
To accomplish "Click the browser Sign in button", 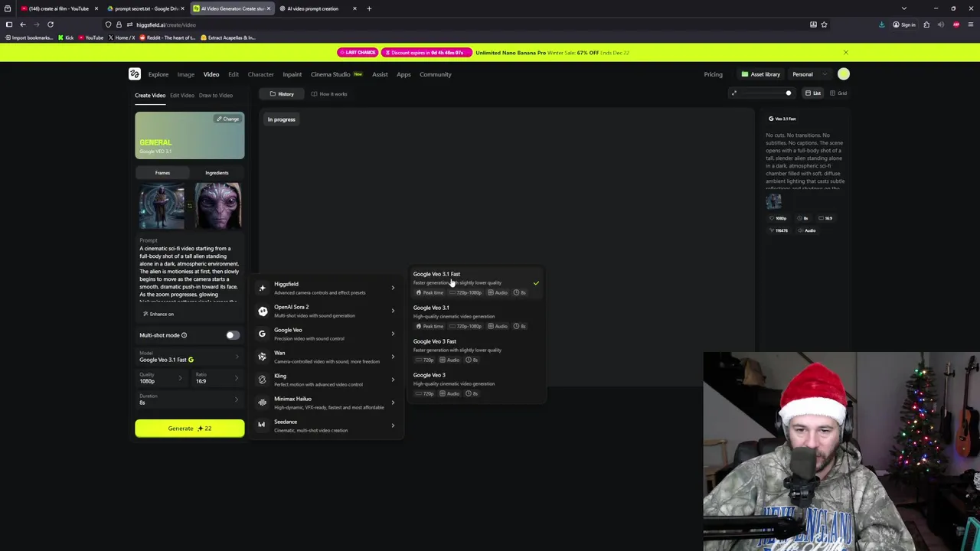I will click(x=903, y=24).
